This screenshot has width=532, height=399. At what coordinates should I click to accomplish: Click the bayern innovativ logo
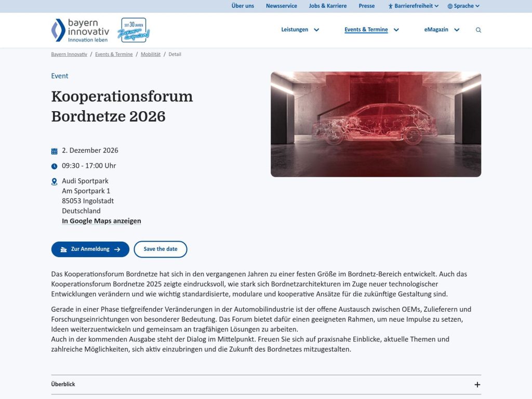coord(79,30)
